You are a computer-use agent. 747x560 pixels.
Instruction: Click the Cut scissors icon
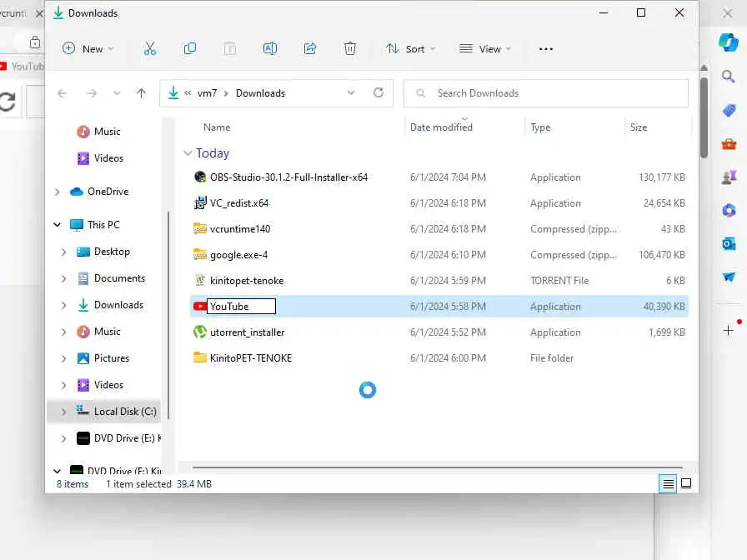click(x=149, y=48)
